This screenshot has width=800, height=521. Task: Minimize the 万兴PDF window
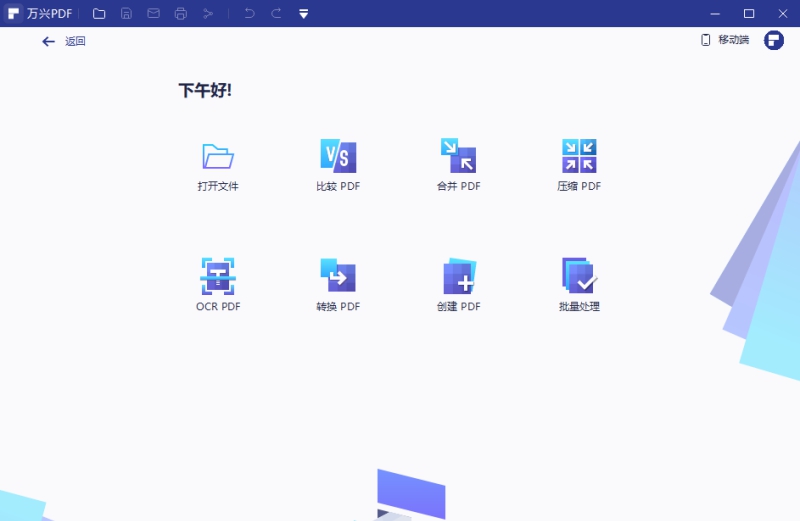tap(715, 14)
